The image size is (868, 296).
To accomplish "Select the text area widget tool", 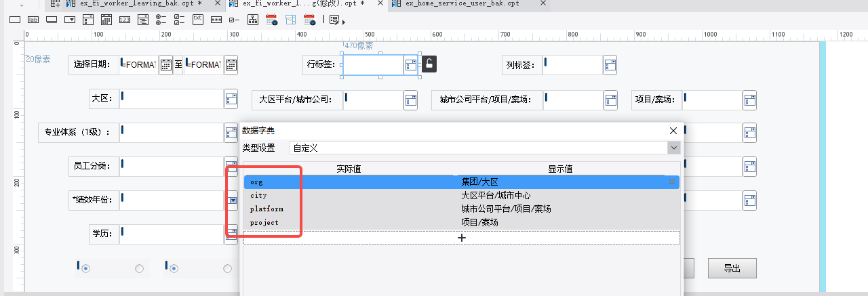I will 142,20.
